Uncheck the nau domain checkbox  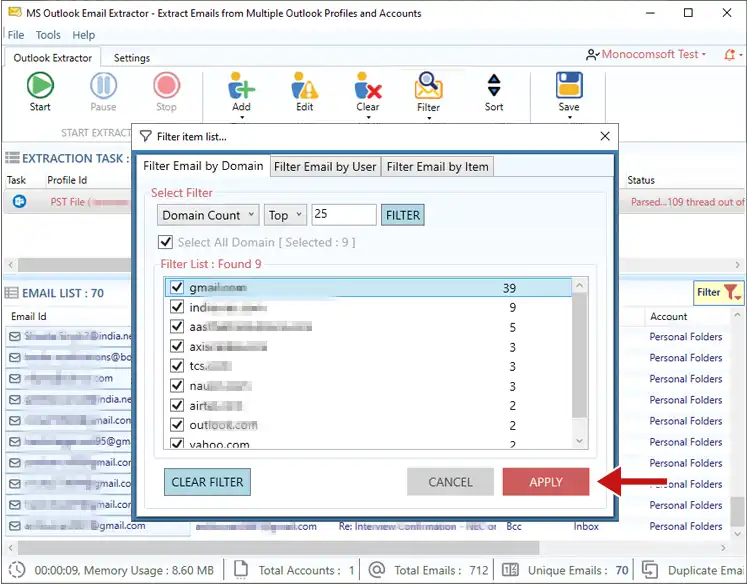click(177, 385)
